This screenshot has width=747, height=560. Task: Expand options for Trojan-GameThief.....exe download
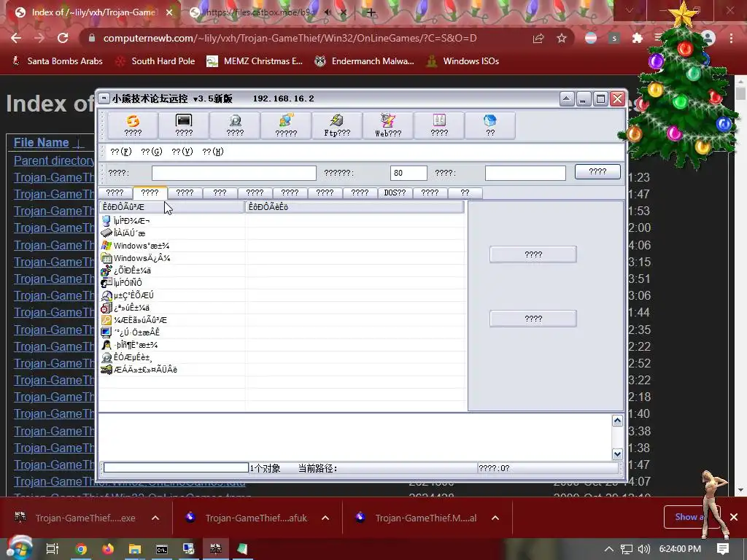(x=155, y=518)
